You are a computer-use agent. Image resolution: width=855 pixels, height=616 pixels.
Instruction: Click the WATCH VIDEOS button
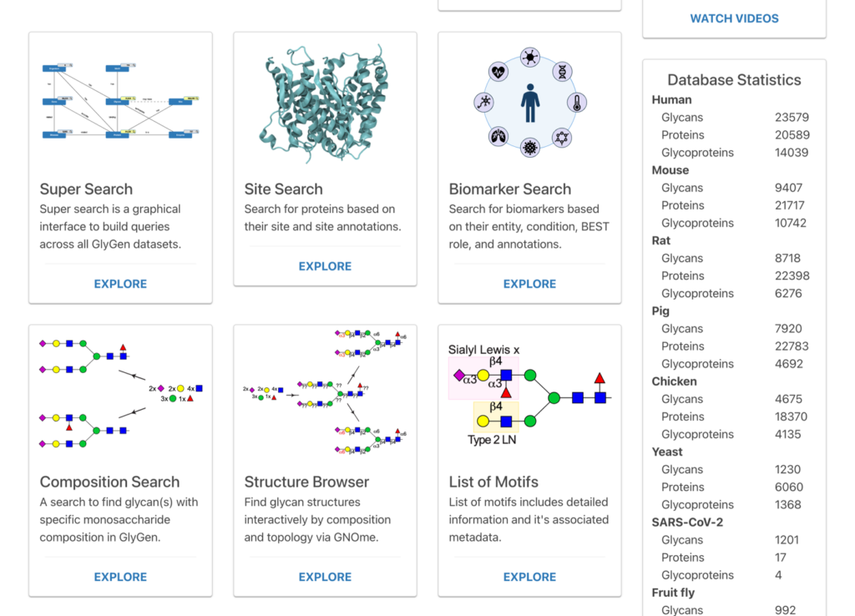tap(734, 18)
